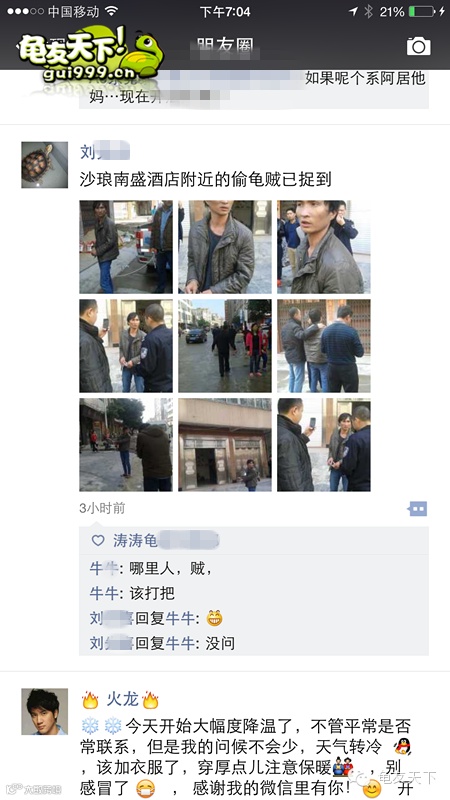Viewport: 450px width, 800px height.
Task: Open the camera icon to post
Action: point(418,46)
